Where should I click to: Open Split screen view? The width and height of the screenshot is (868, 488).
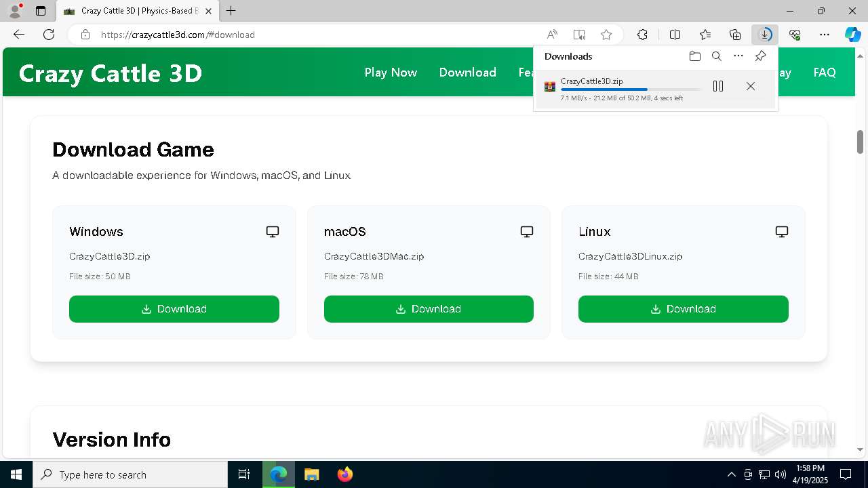click(x=675, y=35)
